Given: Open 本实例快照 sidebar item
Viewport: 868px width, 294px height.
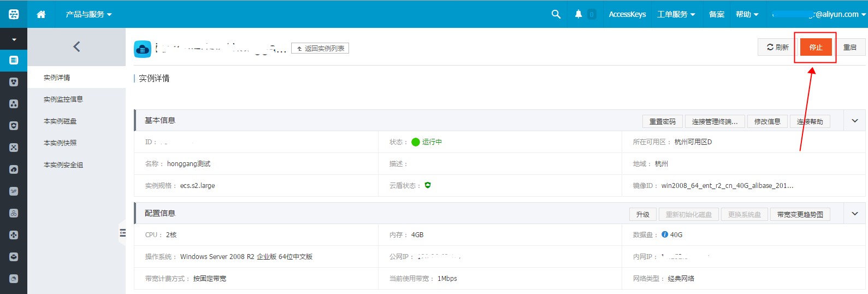Looking at the screenshot, I should click(x=60, y=143).
